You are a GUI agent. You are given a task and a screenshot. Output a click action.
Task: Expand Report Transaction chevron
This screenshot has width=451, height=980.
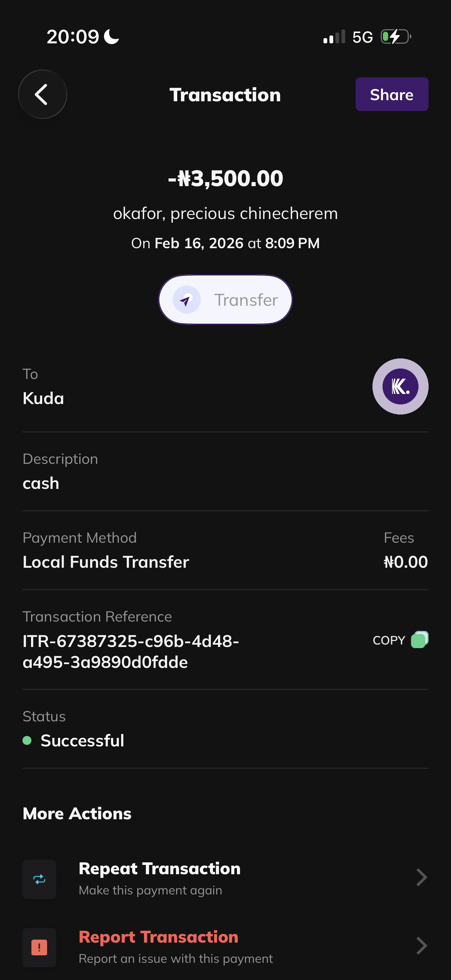[421, 946]
